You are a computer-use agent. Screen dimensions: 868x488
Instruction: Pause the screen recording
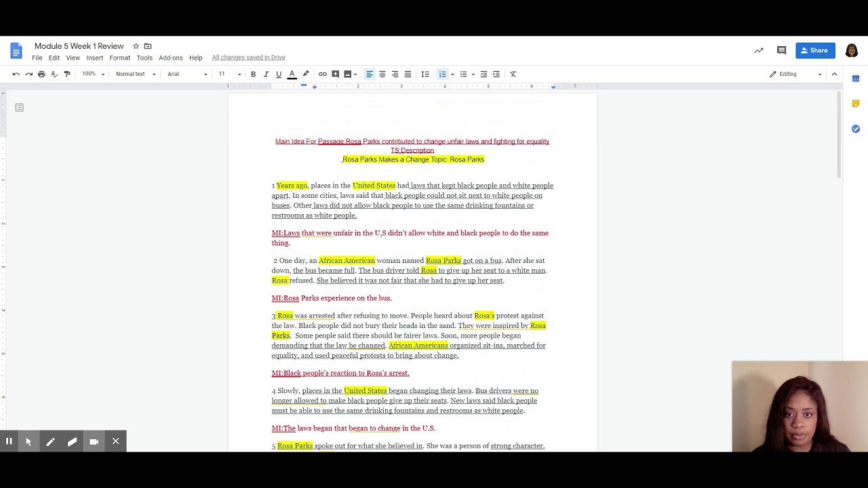click(x=9, y=441)
